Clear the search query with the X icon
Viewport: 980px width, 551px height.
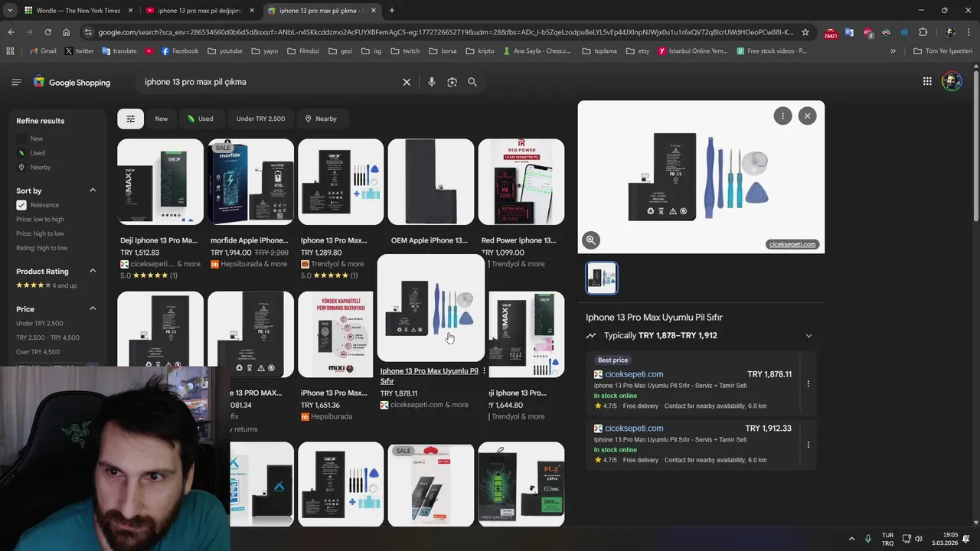[407, 82]
